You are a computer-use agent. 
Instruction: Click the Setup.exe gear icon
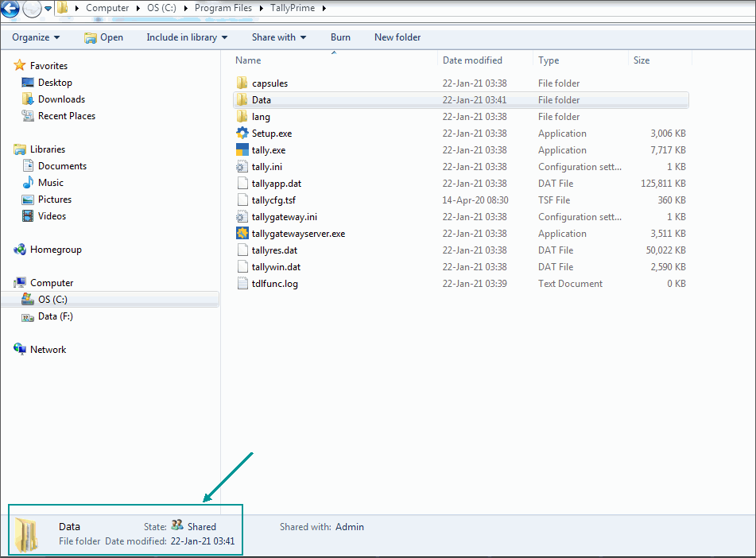pos(242,133)
